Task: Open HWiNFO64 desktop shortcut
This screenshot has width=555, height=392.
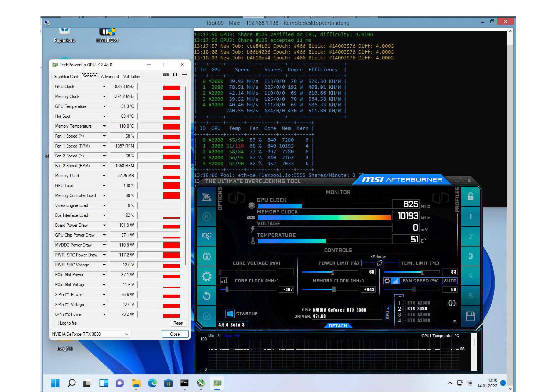Action: coord(107,35)
